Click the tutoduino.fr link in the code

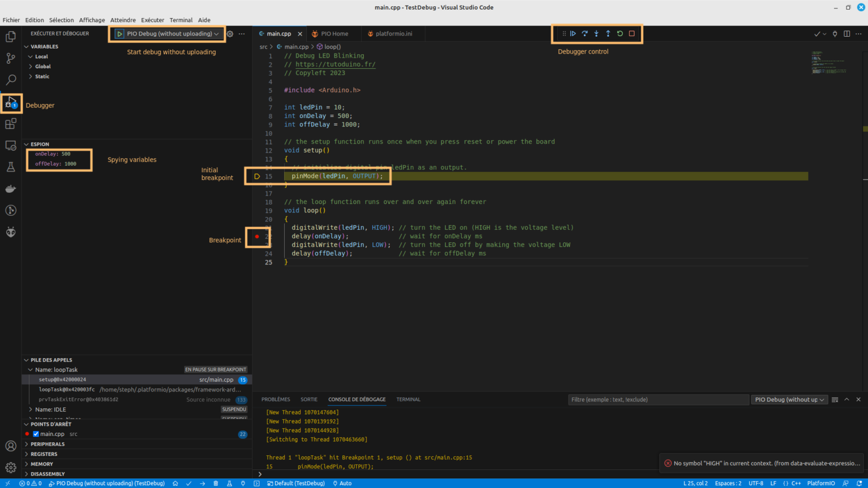pyautogui.click(x=335, y=64)
